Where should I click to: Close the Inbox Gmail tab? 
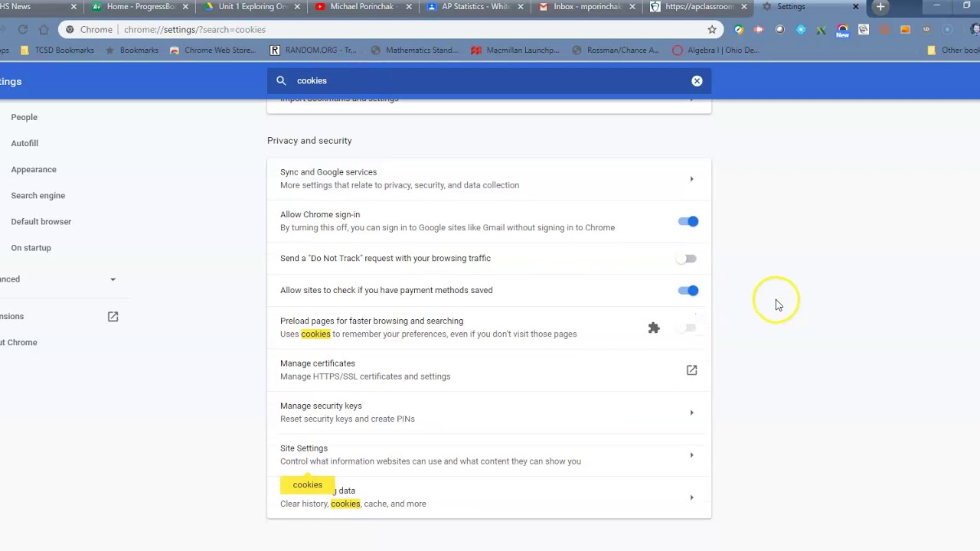(631, 7)
